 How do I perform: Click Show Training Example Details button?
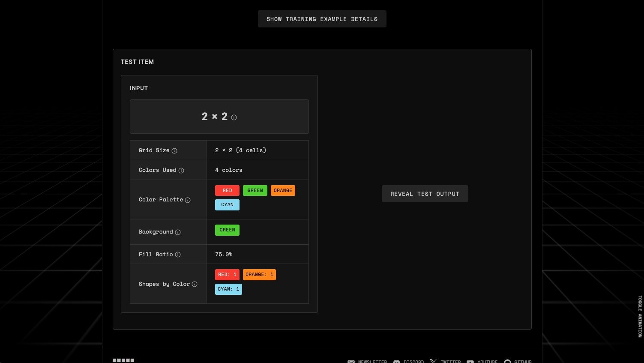pos(322,19)
